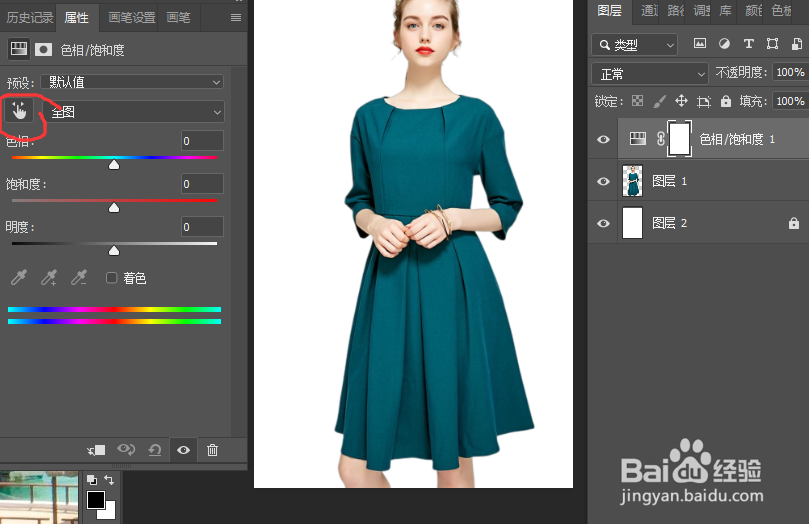Click the adjustment layer's Hue/Saturation type icon
Viewport: 809px width, 524px height.
(638, 138)
